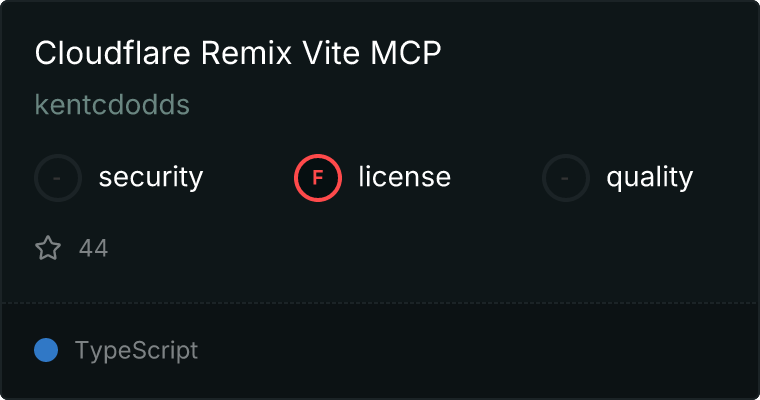Select the security label text
Viewport: 760px width, 400px height.
[x=151, y=177]
